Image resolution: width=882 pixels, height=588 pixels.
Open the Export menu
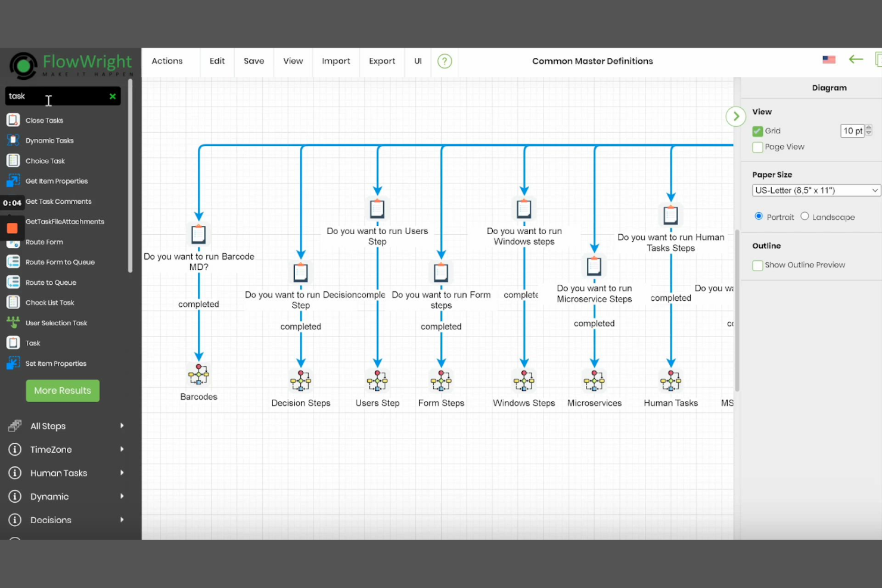click(x=381, y=61)
